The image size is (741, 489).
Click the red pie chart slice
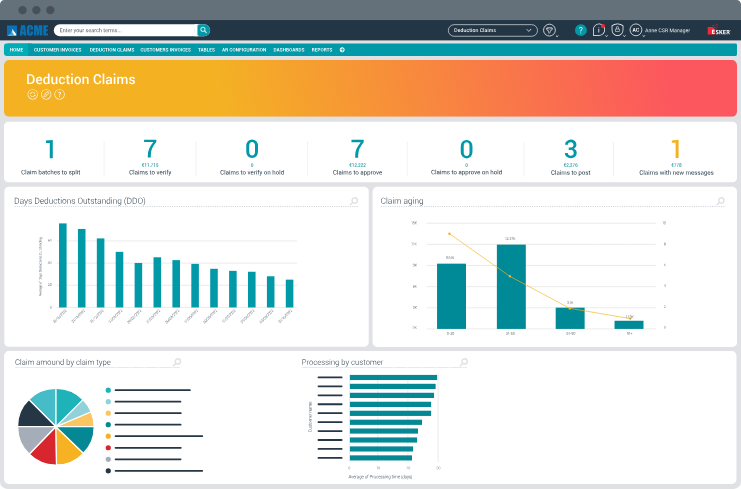tap(44, 447)
